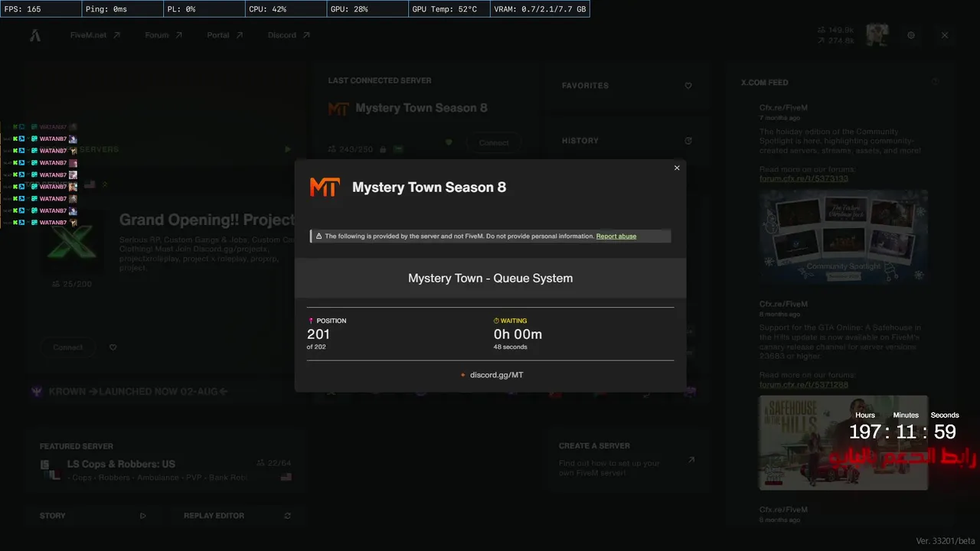The image size is (980, 551).
Task: Click the '48 seconds' waiting text
Action: [x=511, y=347]
